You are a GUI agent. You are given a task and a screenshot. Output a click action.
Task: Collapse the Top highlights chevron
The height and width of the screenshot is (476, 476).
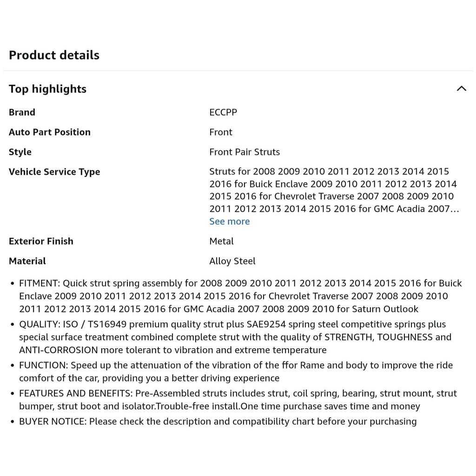coord(461,89)
